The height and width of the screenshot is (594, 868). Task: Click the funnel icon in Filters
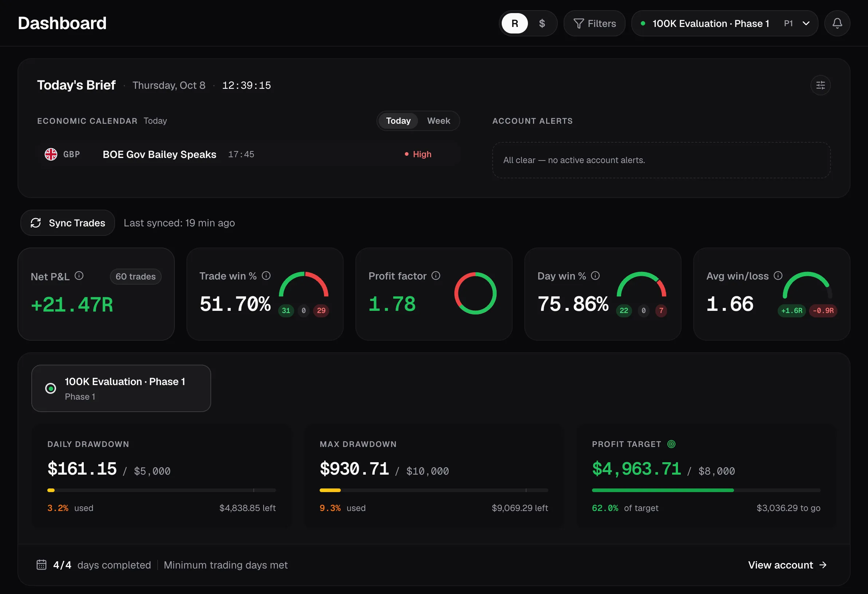point(578,24)
